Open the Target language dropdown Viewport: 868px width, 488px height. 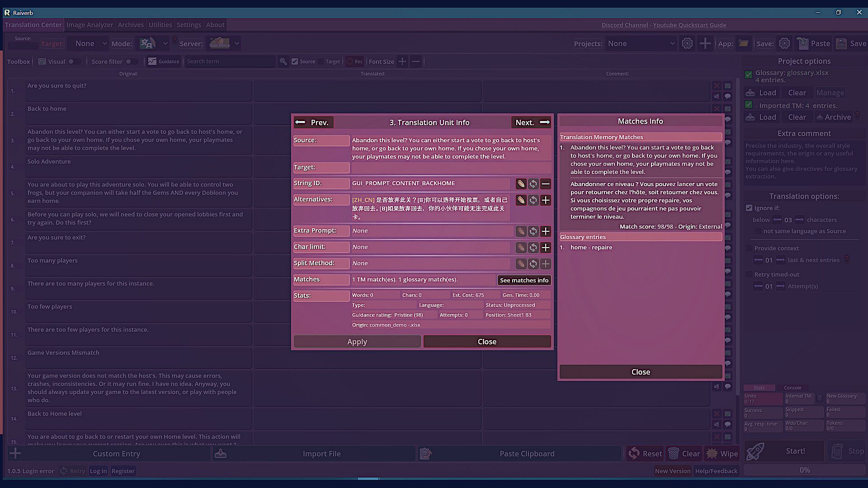[x=90, y=43]
